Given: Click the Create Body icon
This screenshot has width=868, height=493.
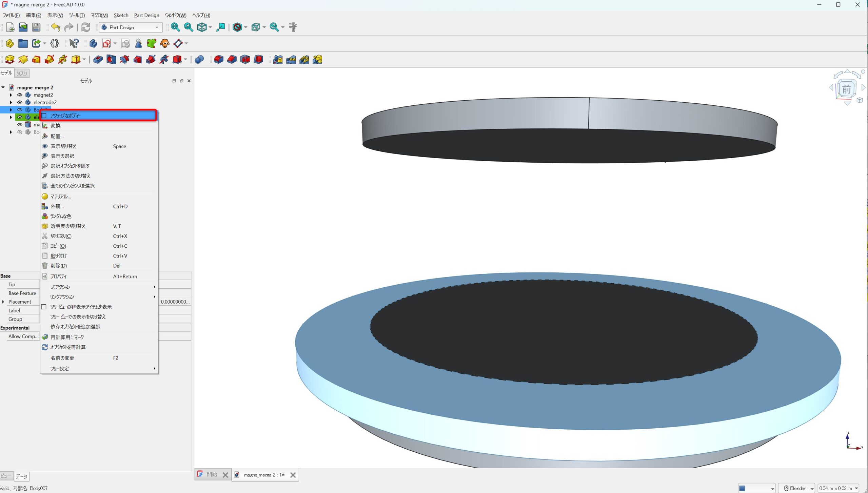Looking at the screenshot, I should [x=93, y=43].
